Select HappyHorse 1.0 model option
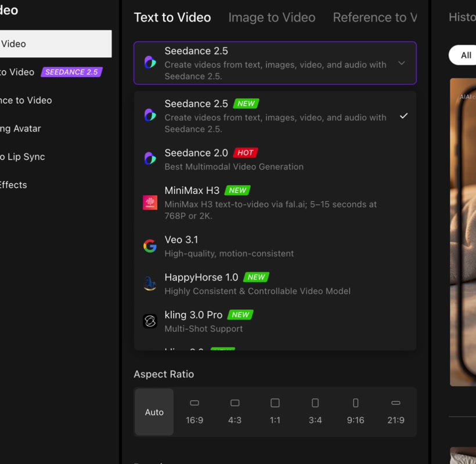This screenshot has width=476, height=464. (x=275, y=284)
